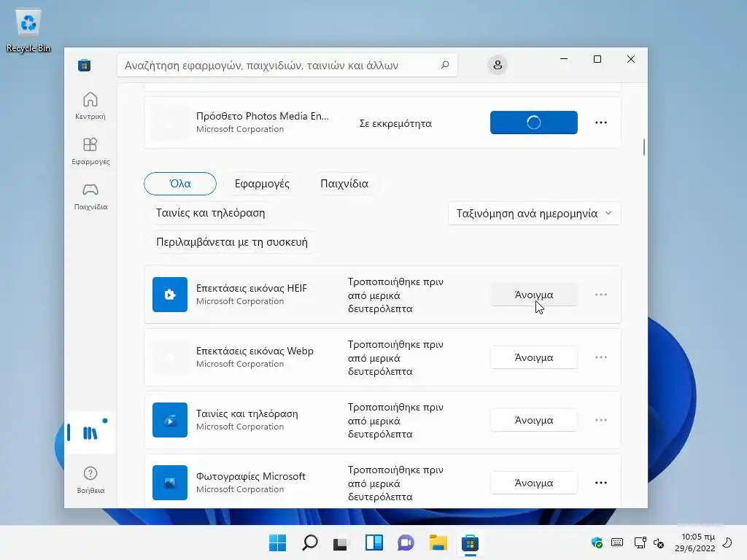The image size is (747, 560).
Task: Click Σε εκκρεμότητα status text
Action: (x=395, y=123)
